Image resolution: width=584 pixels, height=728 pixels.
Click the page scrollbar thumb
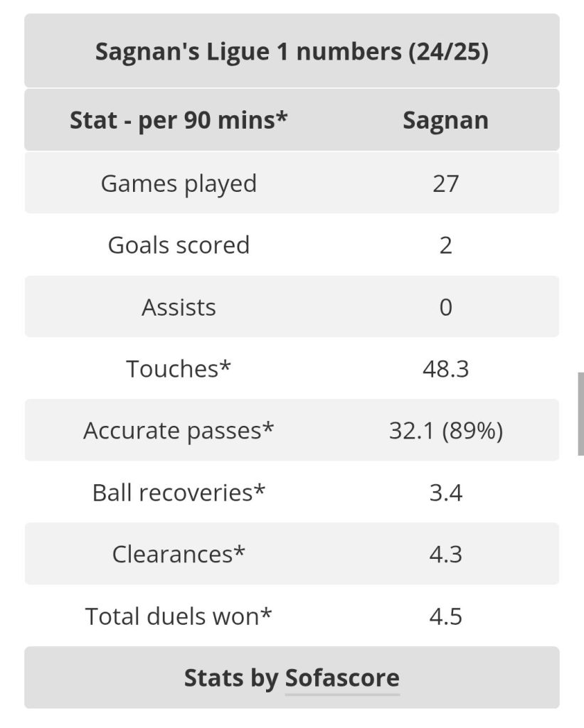580,414
